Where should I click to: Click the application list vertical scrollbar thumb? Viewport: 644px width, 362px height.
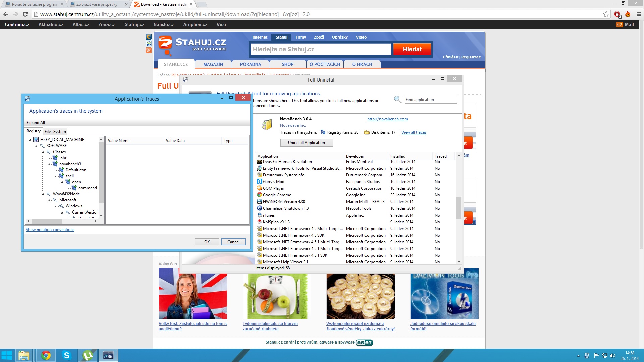pyautogui.click(x=458, y=207)
